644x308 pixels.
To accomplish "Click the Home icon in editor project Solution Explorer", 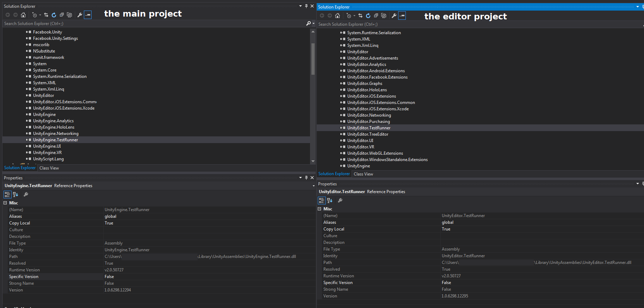I will 338,16.
